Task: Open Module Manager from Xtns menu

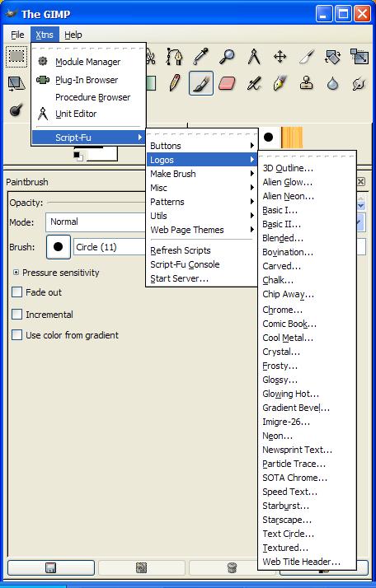Action: pos(88,62)
